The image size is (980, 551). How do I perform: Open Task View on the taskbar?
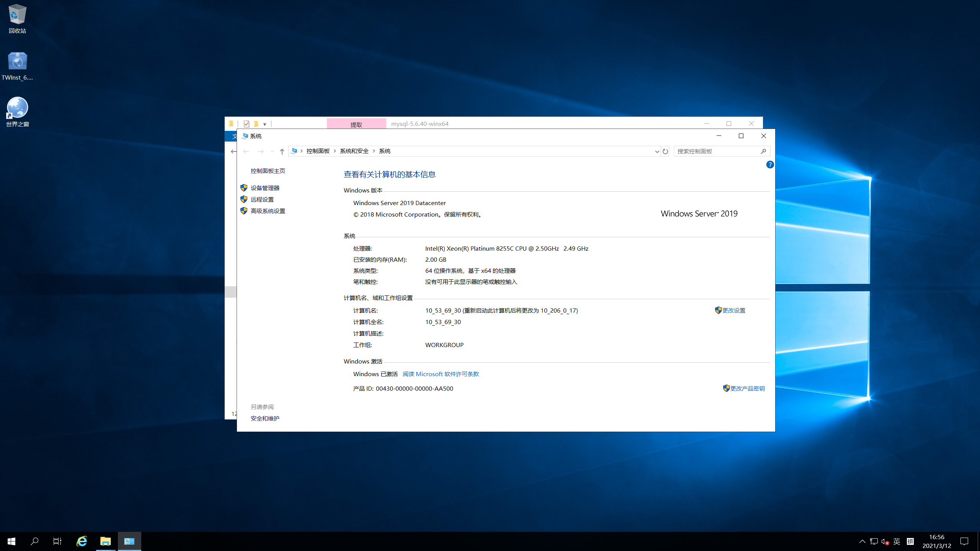click(x=57, y=541)
